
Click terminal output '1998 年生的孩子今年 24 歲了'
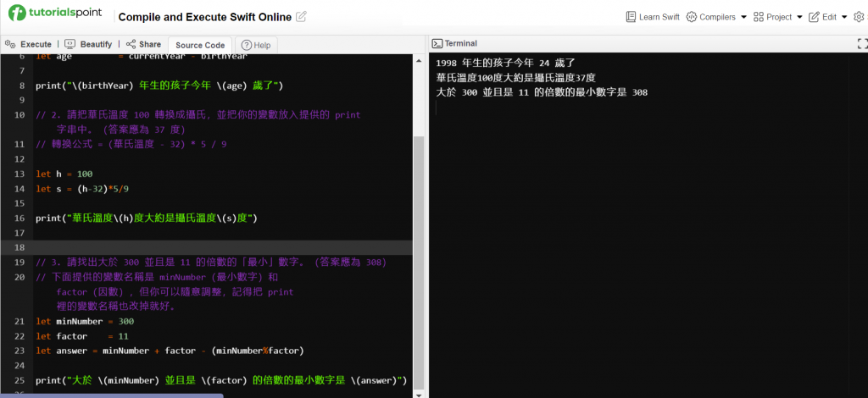[x=506, y=63]
